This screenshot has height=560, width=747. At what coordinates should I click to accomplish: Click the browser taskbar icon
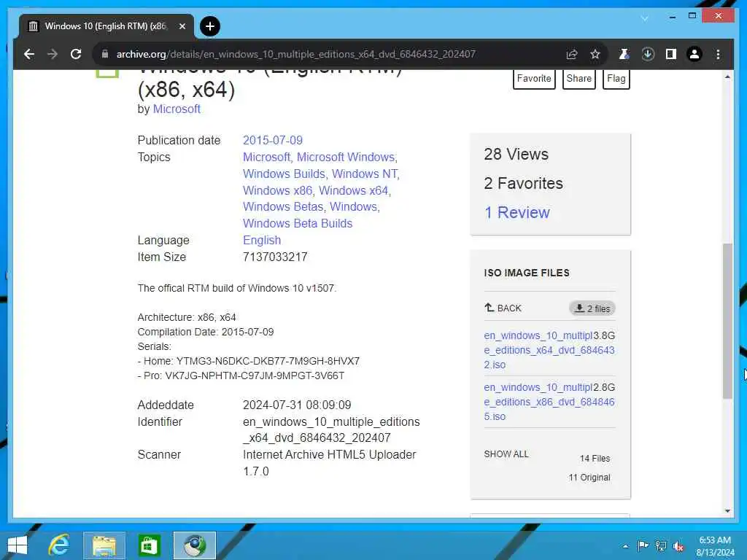(194, 545)
